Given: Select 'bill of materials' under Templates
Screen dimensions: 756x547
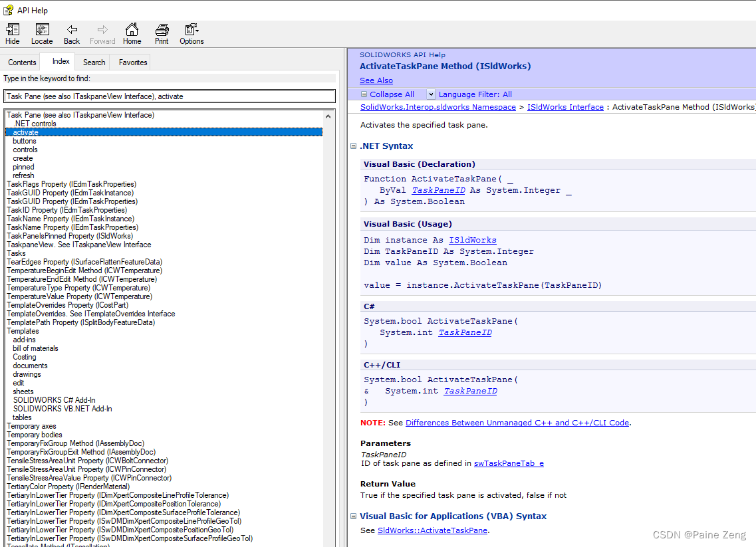Looking at the screenshot, I should (35, 348).
